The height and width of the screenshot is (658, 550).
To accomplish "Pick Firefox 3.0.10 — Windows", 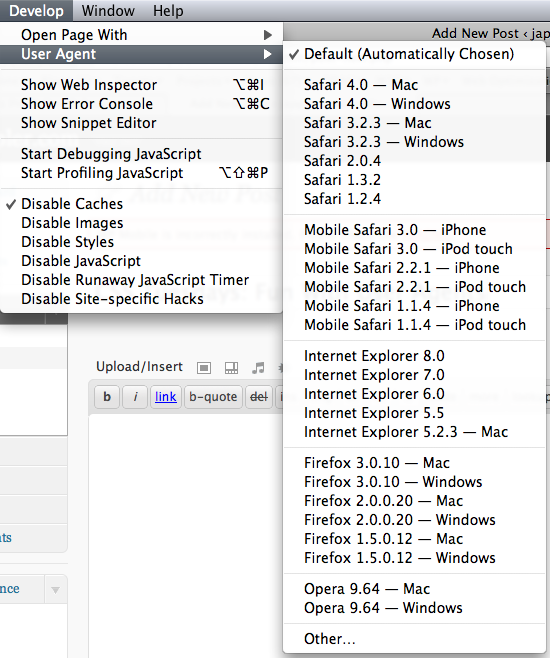I will click(414, 482).
